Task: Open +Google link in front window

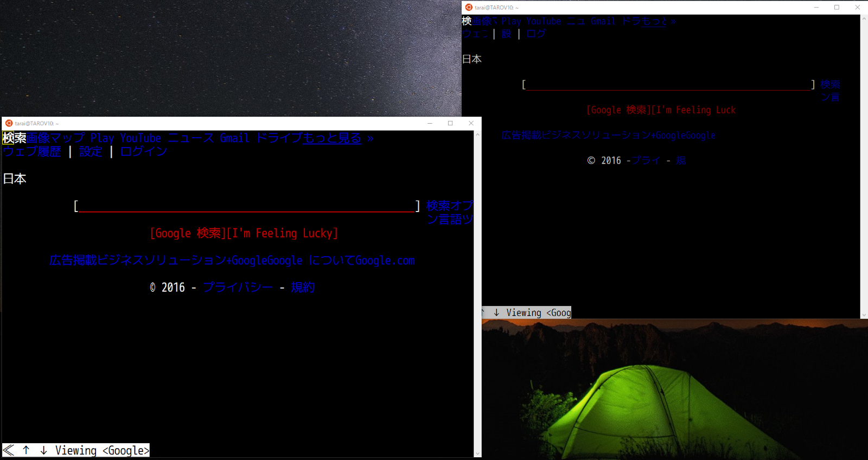Action: point(246,260)
